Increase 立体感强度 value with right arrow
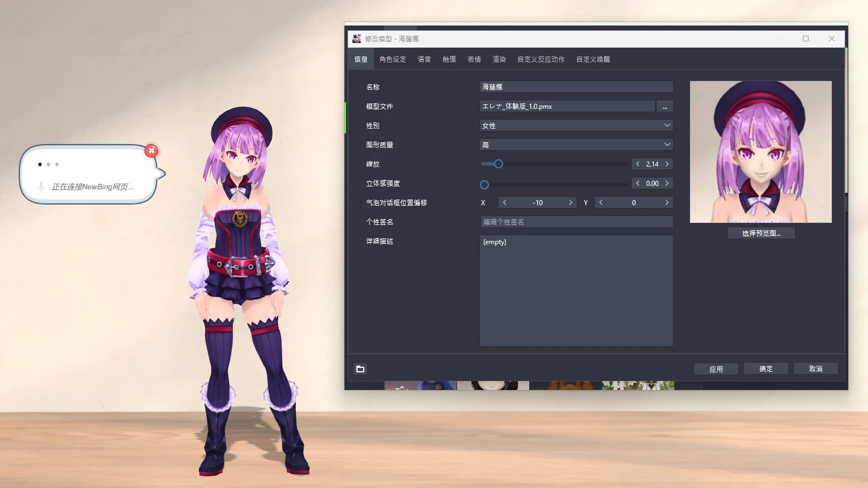The height and width of the screenshot is (488, 868). 667,184
